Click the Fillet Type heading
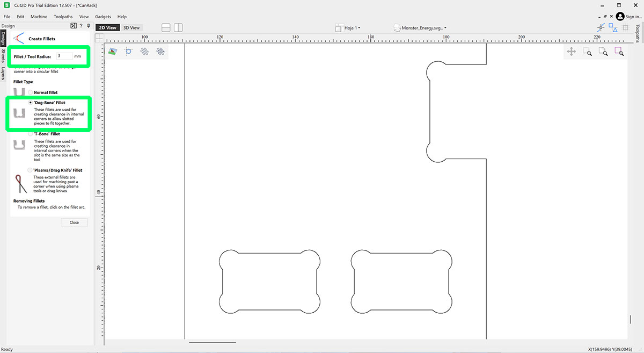644x353 pixels. tap(23, 82)
